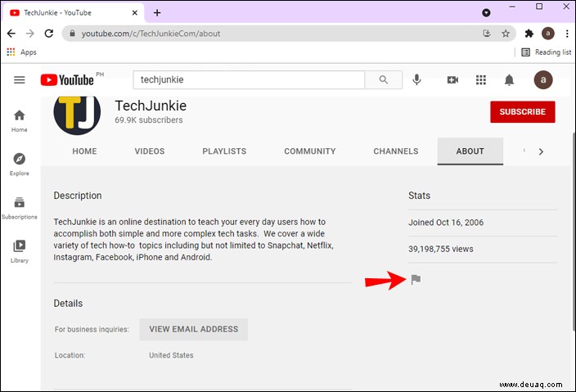This screenshot has height=392, width=576.
Task: Bookmark this page with the star
Action: tap(506, 34)
